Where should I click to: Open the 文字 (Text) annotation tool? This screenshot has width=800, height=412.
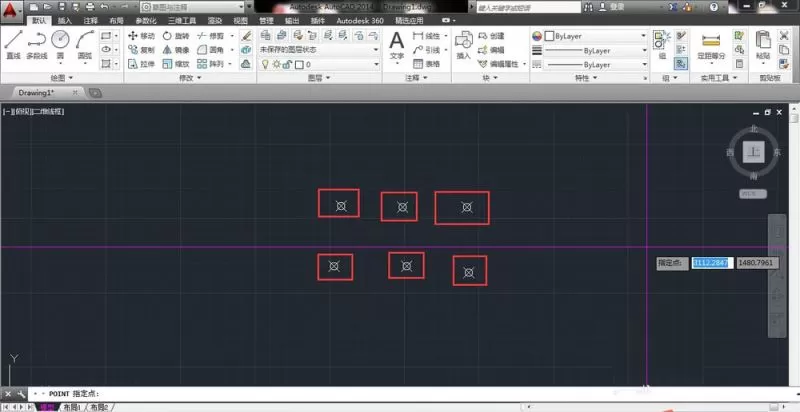(x=396, y=46)
